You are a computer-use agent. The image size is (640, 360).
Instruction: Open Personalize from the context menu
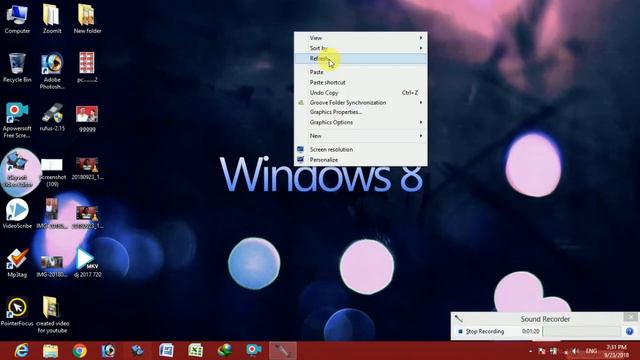361,160
